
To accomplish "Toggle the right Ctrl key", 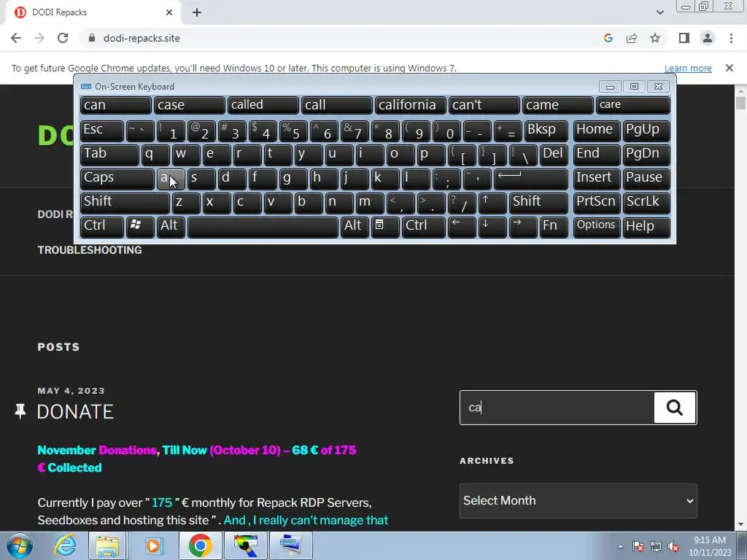I will point(423,227).
